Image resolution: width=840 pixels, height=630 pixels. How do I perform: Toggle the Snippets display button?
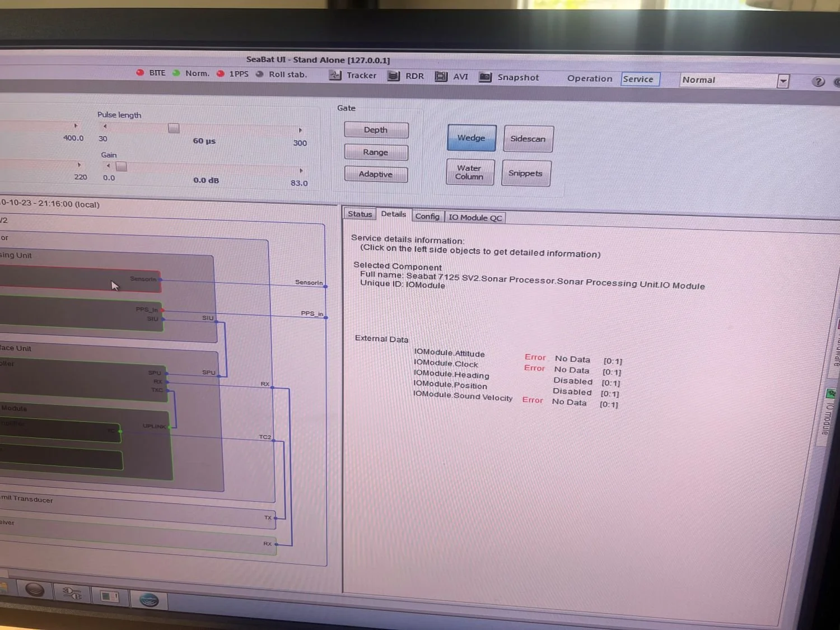click(526, 173)
